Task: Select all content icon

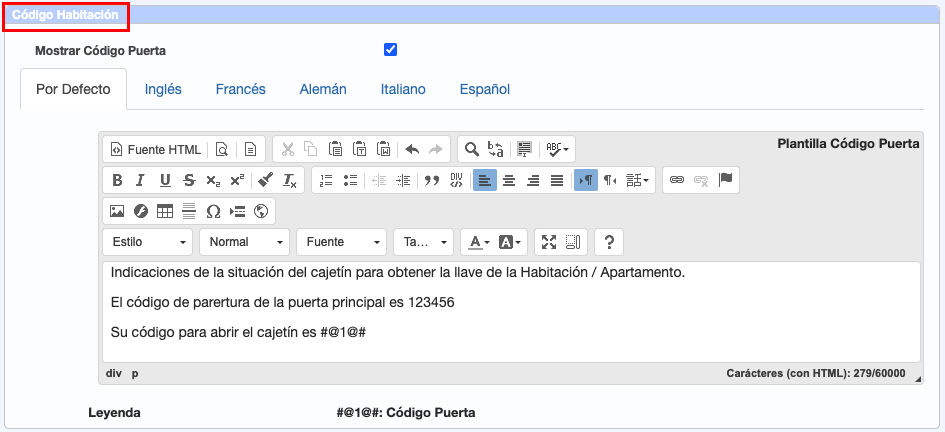Action: 525,149
